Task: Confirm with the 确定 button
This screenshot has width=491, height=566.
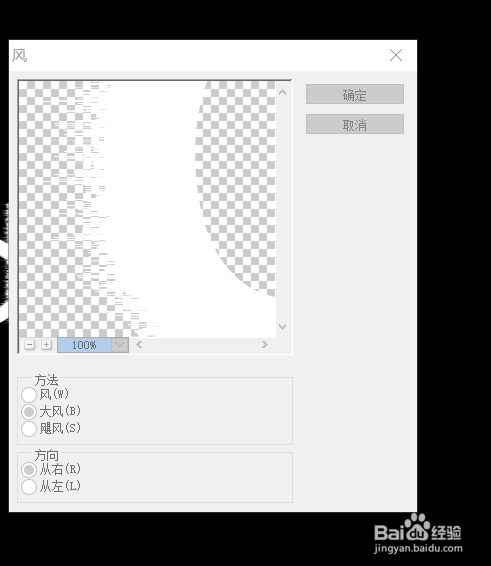Action: pyautogui.click(x=355, y=94)
